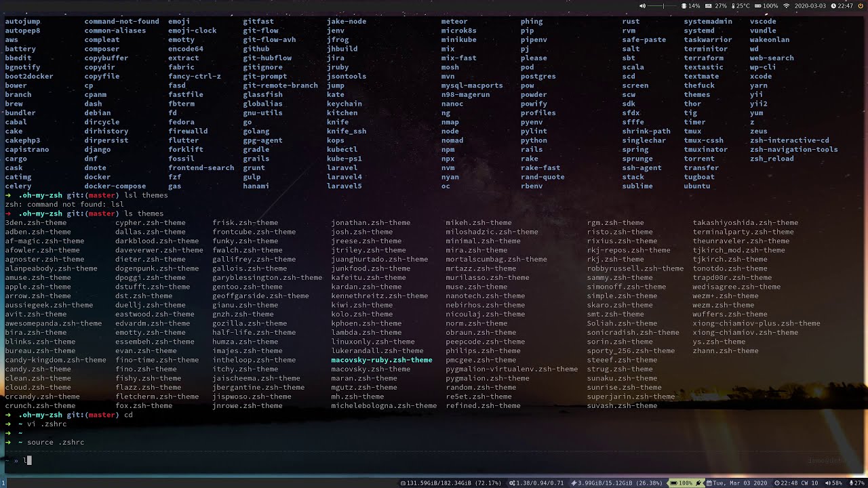Click the volume icon showing 58%
The width and height of the screenshot is (868, 488).
tap(828, 483)
